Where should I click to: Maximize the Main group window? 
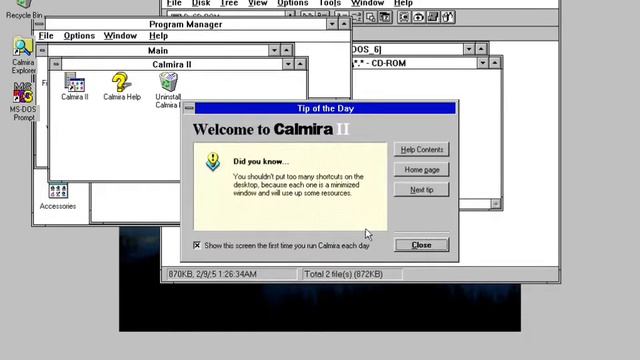pos(287,50)
